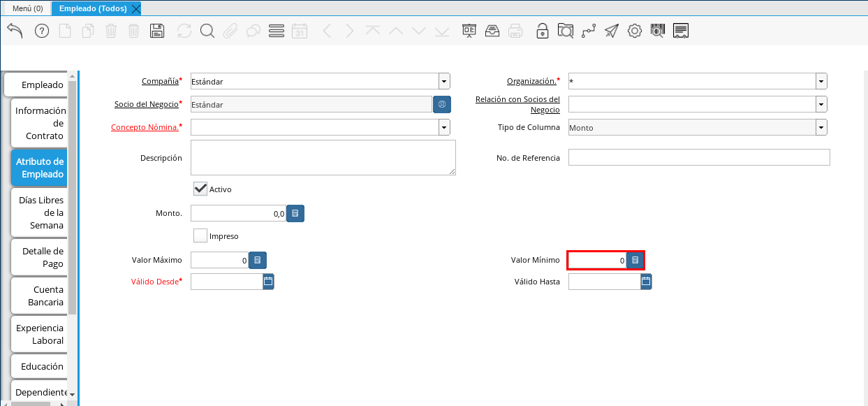Image resolution: width=868 pixels, height=406 pixels.
Task: Go to previous record up chevron
Action: click(x=396, y=31)
